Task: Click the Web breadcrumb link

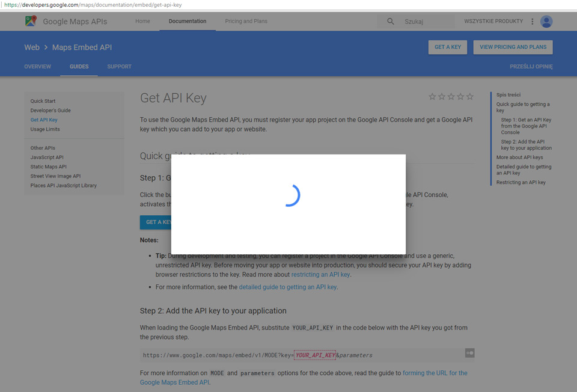Action: (x=32, y=47)
